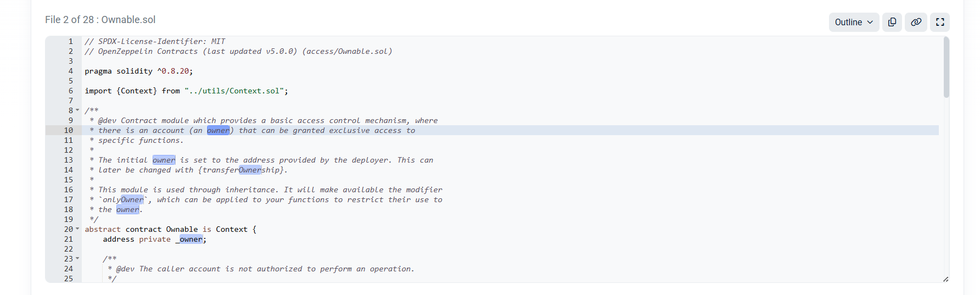
Task: Click the editor vertical scrollbar thumb
Action: click(946, 67)
